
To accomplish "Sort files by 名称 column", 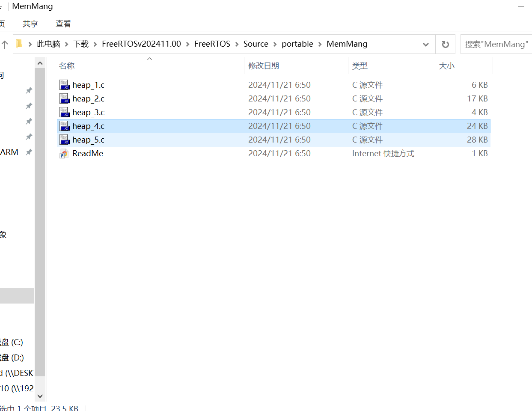I will pos(67,66).
